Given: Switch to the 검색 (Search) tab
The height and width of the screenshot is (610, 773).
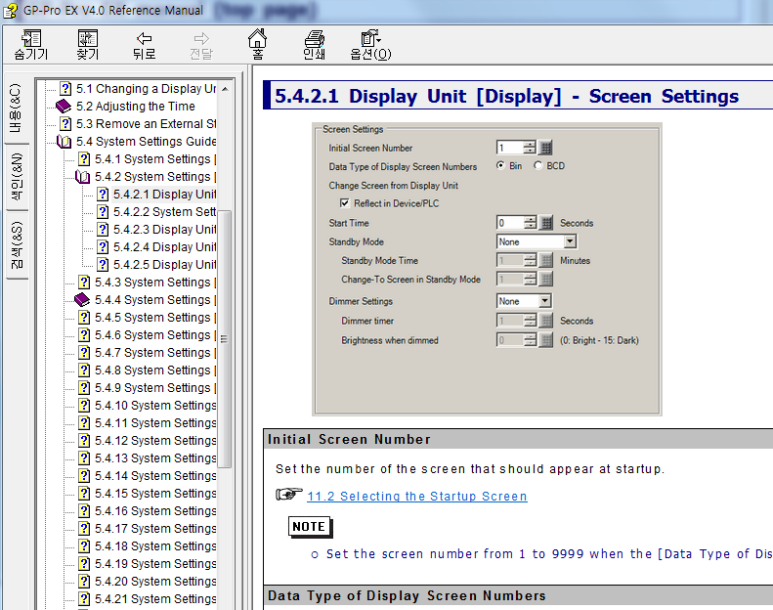Looking at the screenshot, I should (16, 246).
